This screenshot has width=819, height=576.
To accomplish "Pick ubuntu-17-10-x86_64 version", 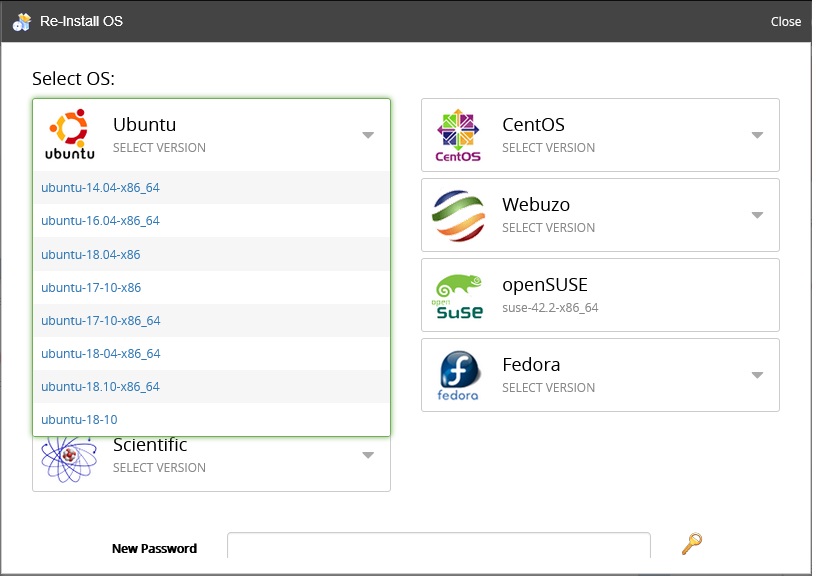I will pyautogui.click(x=211, y=321).
